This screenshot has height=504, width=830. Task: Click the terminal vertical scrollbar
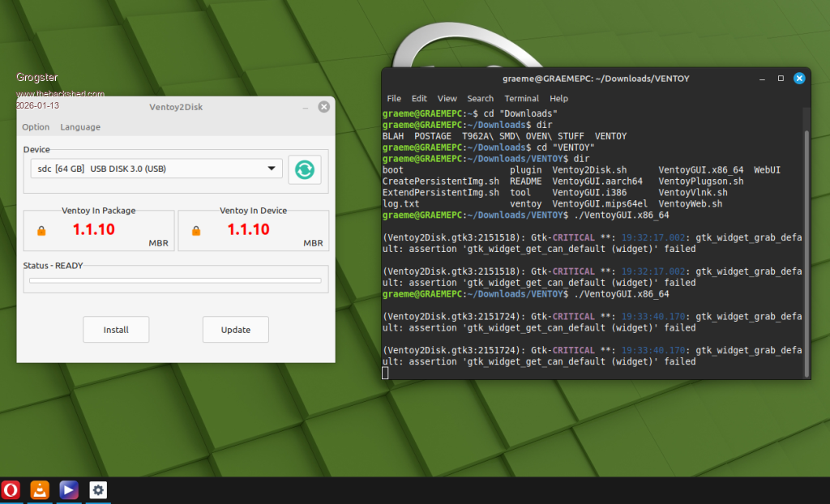pos(806,243)
